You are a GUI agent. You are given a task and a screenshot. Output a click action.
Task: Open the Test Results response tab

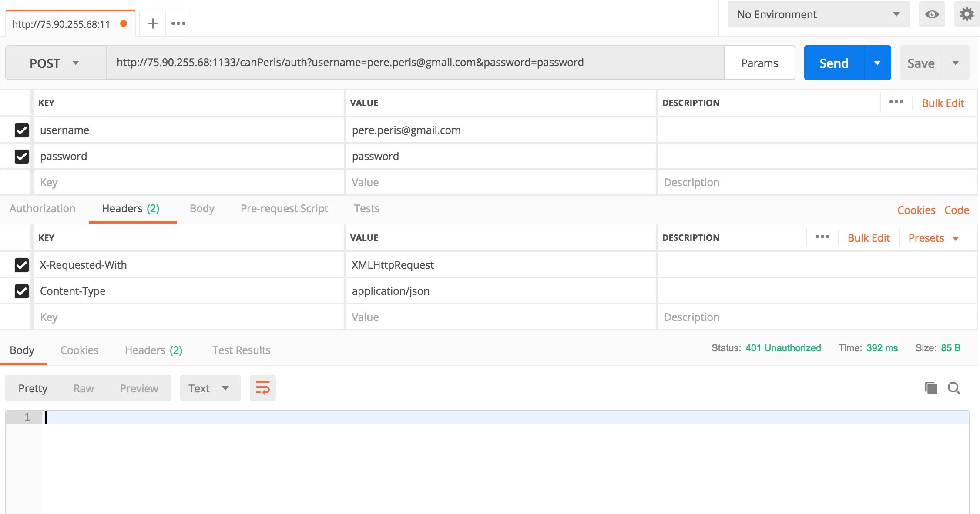(x=241, y=350)
